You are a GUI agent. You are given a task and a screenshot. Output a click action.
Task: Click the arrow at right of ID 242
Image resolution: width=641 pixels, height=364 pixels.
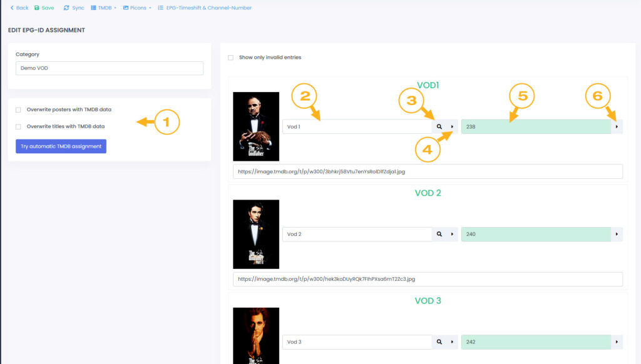[x=617, y=342]
